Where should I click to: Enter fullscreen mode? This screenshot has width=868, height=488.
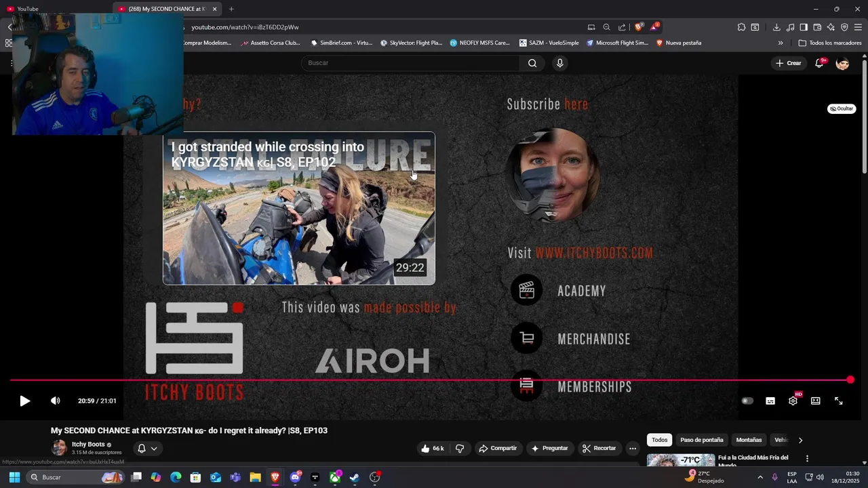839,401
